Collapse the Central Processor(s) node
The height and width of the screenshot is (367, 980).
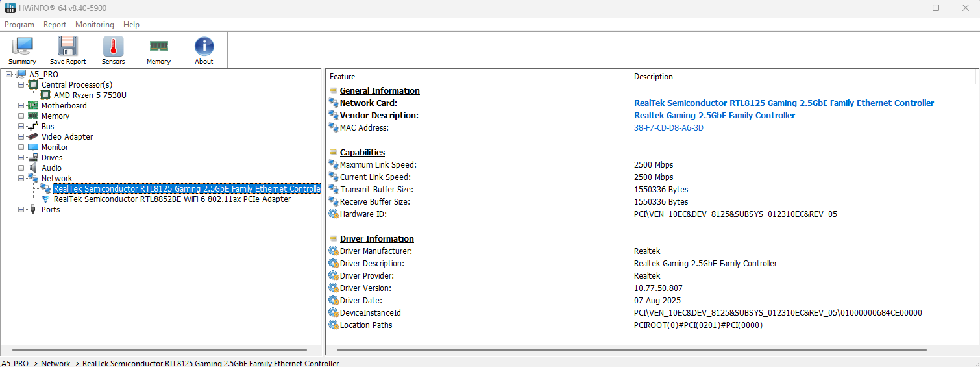21,85
